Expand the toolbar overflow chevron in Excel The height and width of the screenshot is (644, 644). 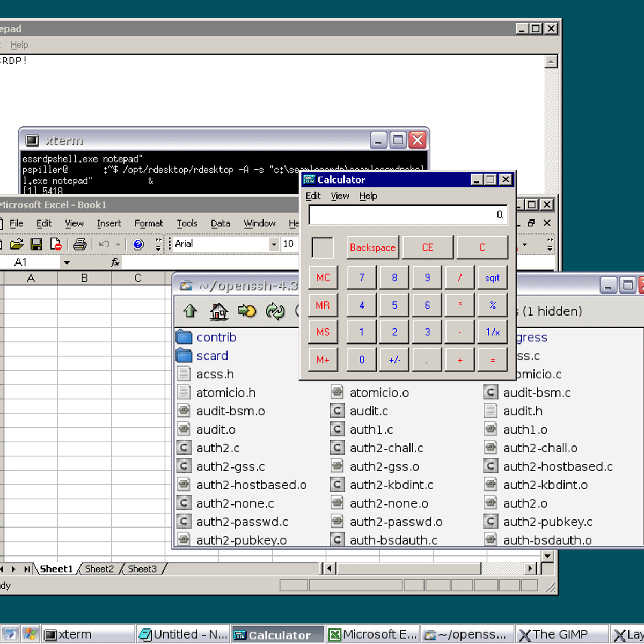(158, 244)
